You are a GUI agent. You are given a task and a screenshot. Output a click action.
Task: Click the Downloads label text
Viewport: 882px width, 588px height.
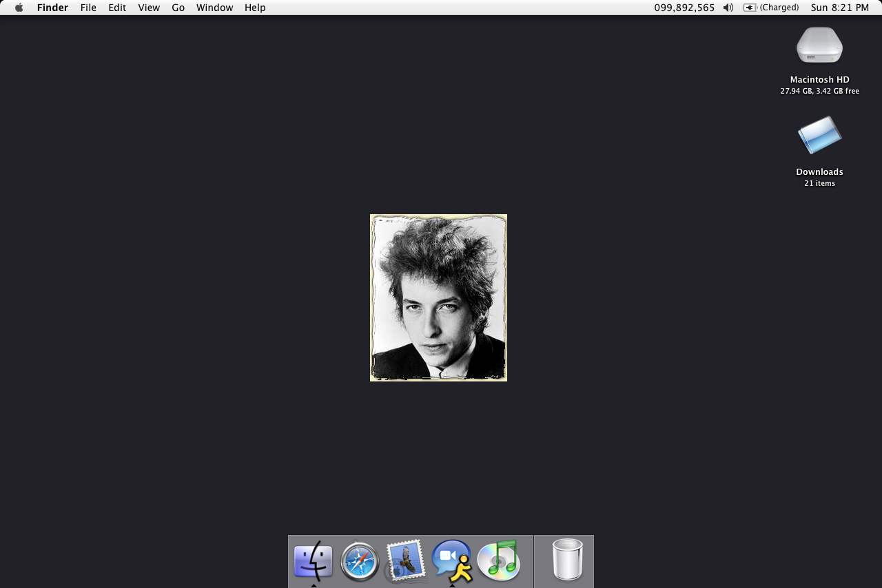[819, 172]
